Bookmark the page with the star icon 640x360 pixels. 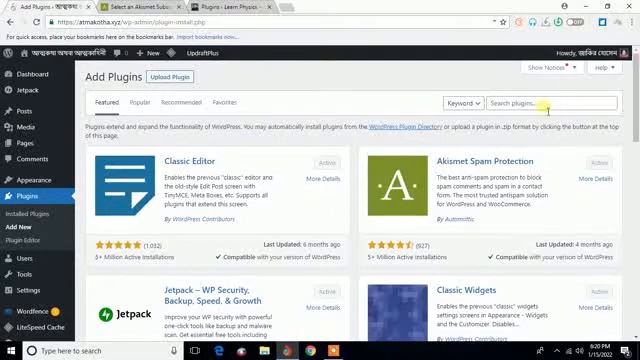point(503,22)
